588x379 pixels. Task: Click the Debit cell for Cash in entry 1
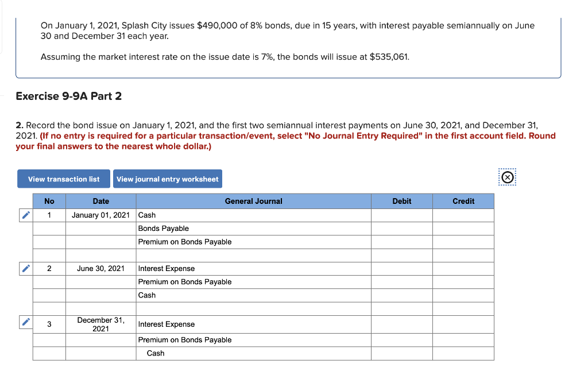(401, 215)
